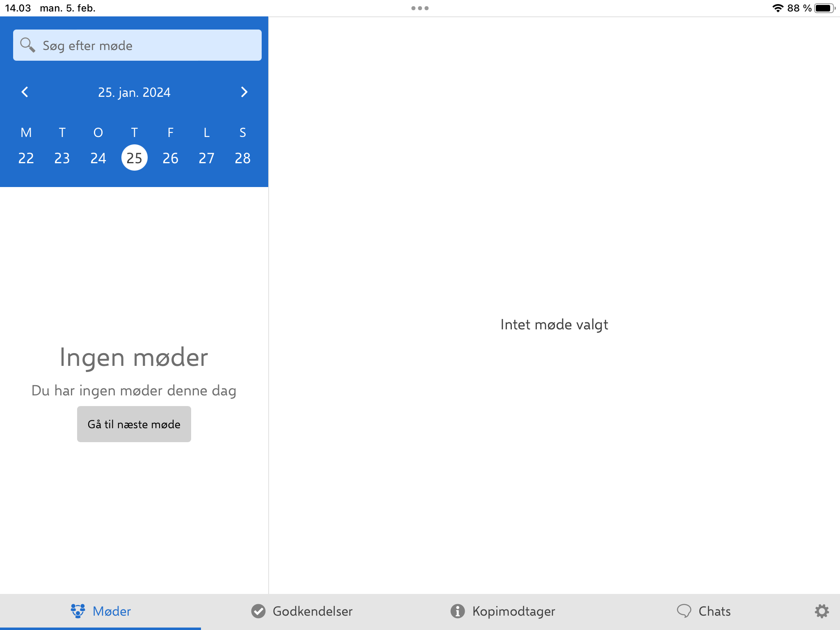Focus the 'Søg efter møde' search field

(x=137, y=45)
